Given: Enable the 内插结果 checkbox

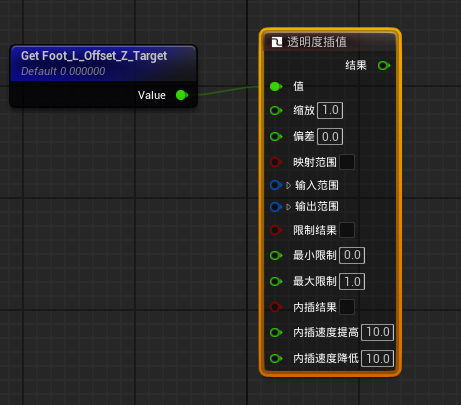Looking at the screenshot, I should [x=347, y=307].
